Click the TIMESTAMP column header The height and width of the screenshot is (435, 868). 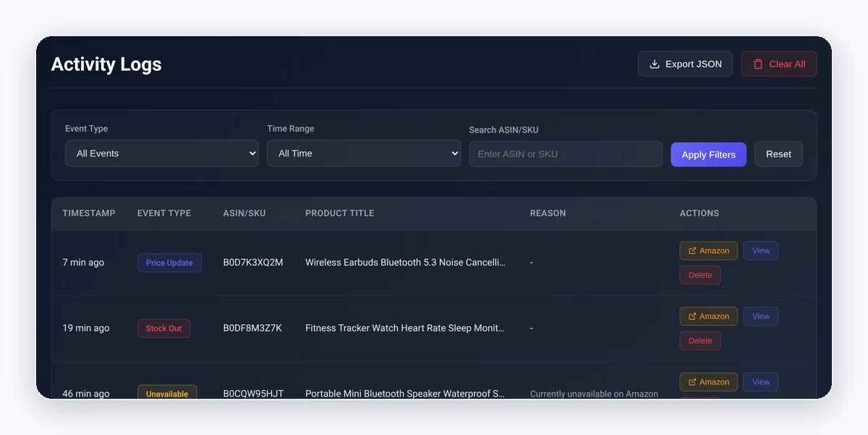pos(89,214)
